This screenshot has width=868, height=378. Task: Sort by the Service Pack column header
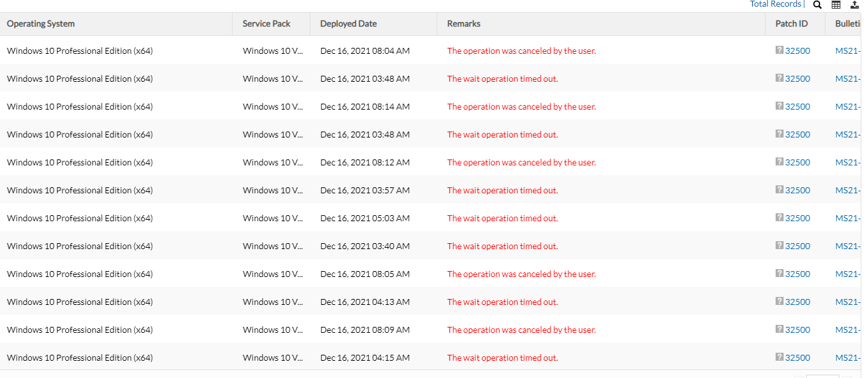[267, 23]
